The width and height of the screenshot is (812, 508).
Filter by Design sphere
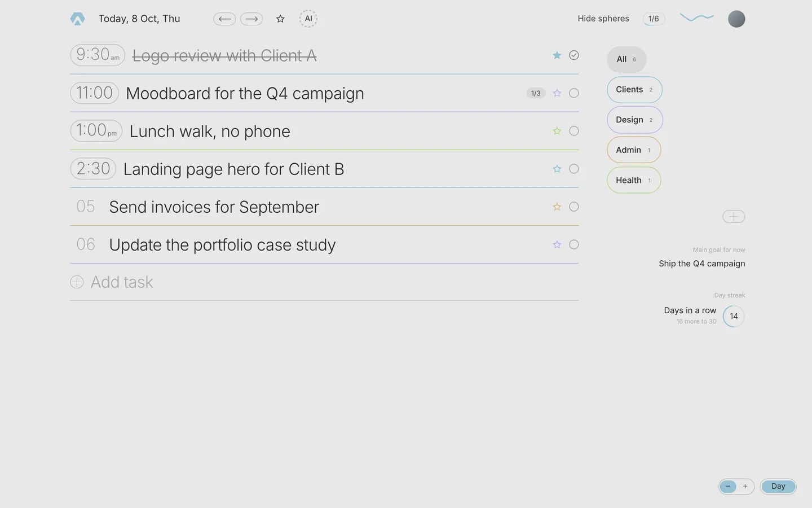tap(635, 120)
